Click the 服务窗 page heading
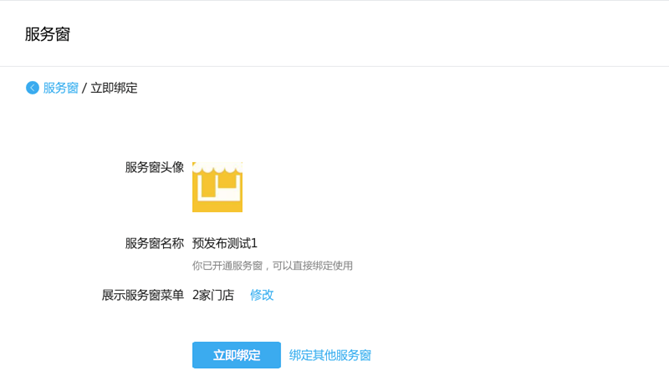 47,34
